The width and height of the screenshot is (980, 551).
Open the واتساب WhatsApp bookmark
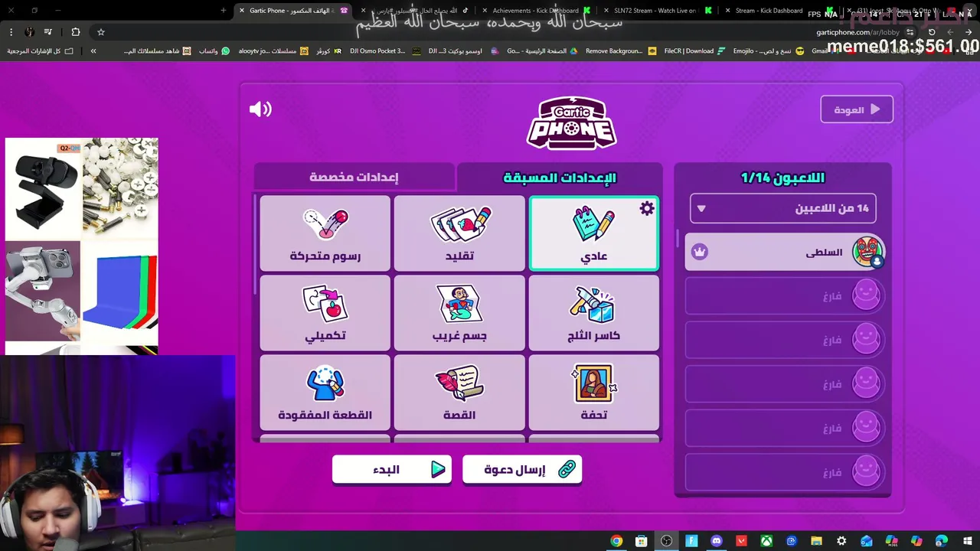pos(214,51)
